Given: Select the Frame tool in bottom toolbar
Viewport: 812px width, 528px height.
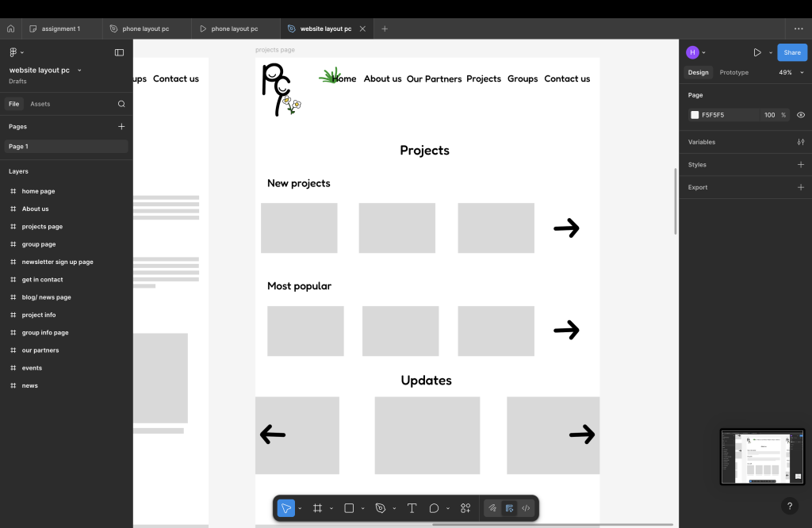Looking at the screenshot, I should [x=317, y=508].
